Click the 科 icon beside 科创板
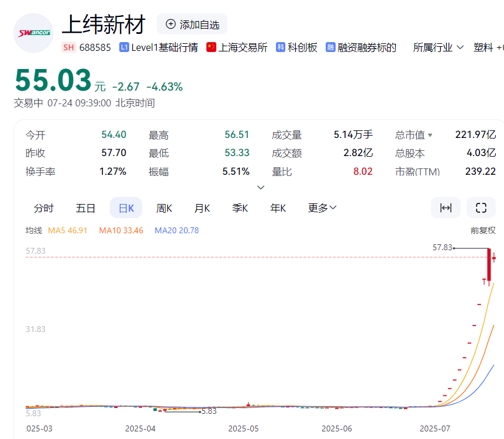 point(281,47)
